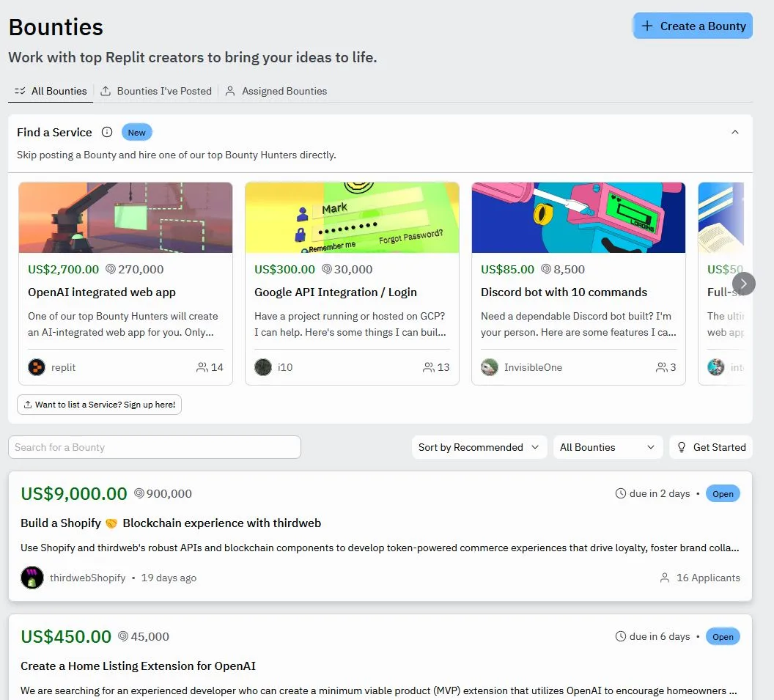
Task: Click the New badge beside Find a Service
Action: (137, 132)
